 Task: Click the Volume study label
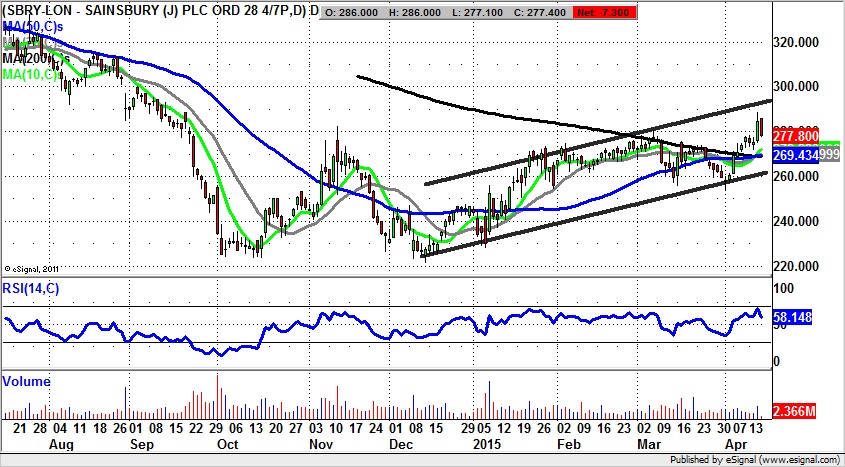point(26,381)
